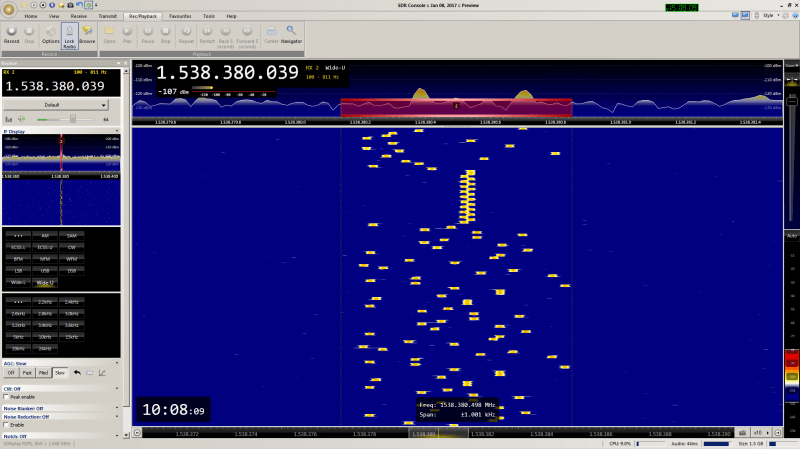
Task: Click the Play playback button
Action: pos(127,35)
